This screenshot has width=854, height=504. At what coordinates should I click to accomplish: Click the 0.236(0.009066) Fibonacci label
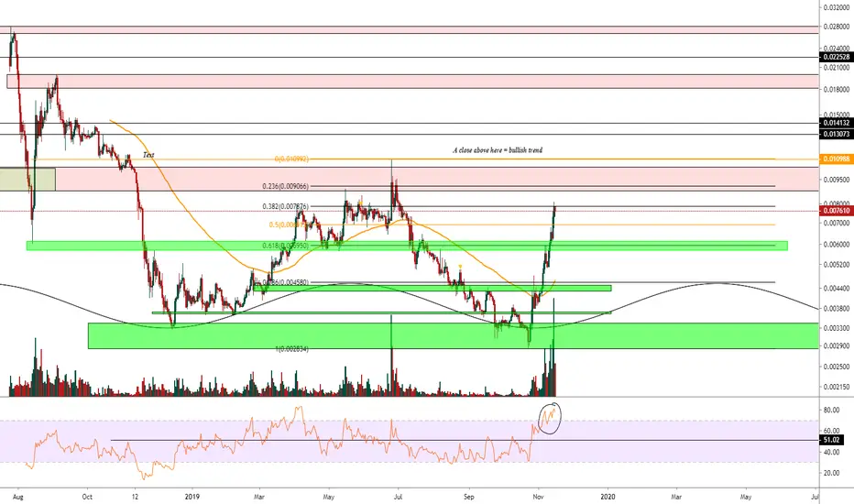point(285,186)
